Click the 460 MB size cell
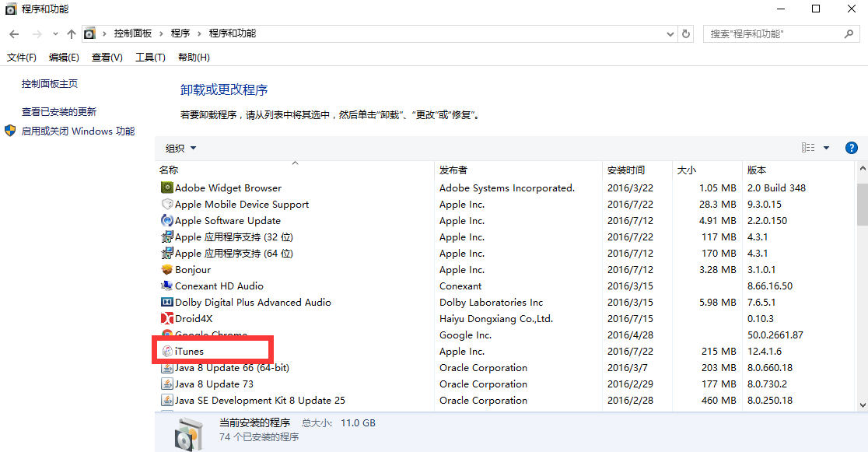The height and width of the screenshot is (452, 868). point(719,401)
